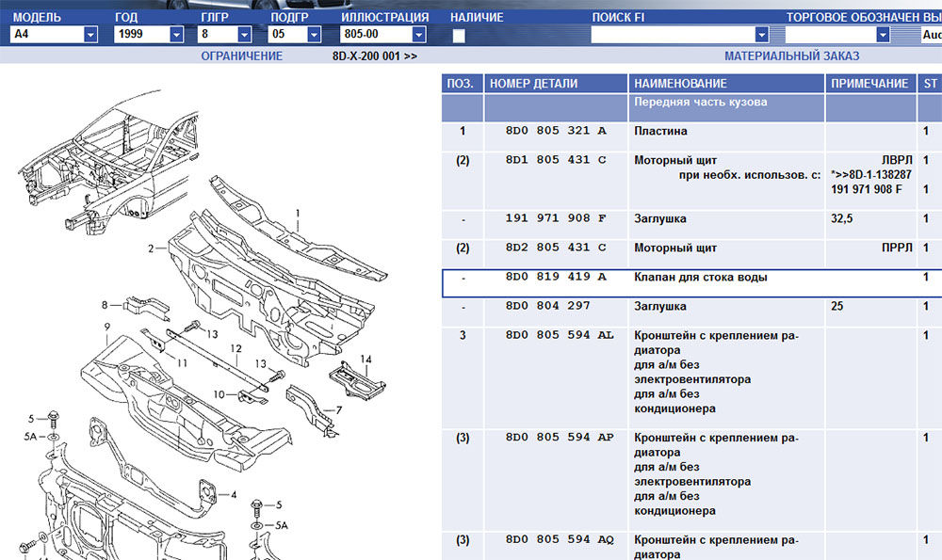This screenshot has height=560, width=942.
Task: Click the ПРИМЕЧАНИЕ column header
Action: pos(869,84)
